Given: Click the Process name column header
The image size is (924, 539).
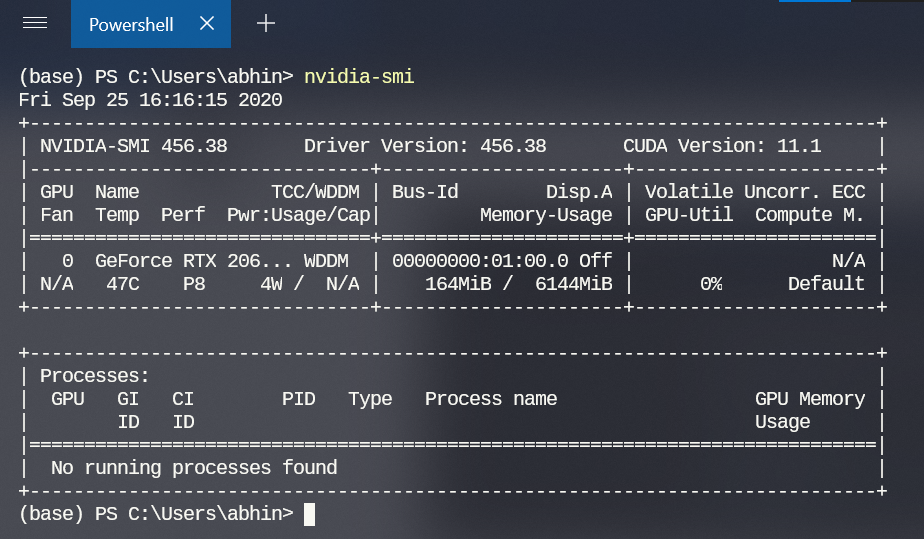Looking at the screenshot, I should click(491, 399).
